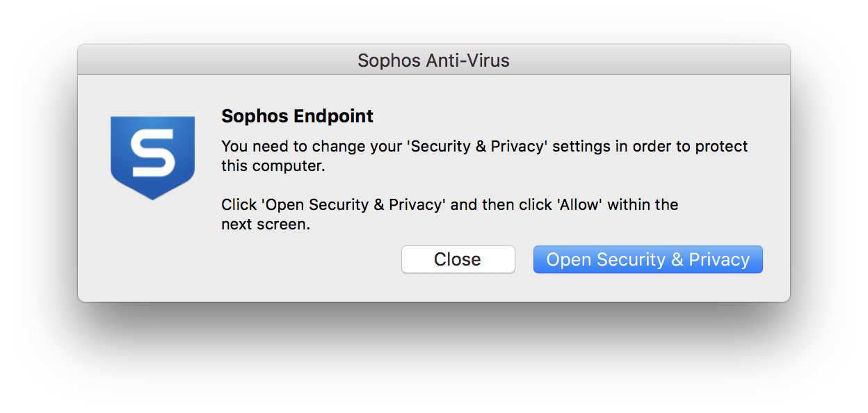The height and width of the screenshot is (413, 868).
Task: Click the word 'Endpoint' in the heading
Action: 333,116
